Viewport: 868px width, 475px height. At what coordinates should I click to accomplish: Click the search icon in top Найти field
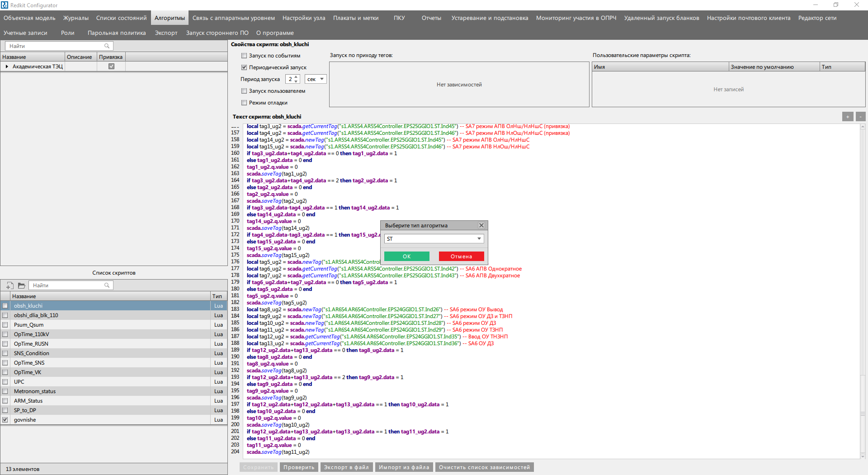[x=107, y=46]
